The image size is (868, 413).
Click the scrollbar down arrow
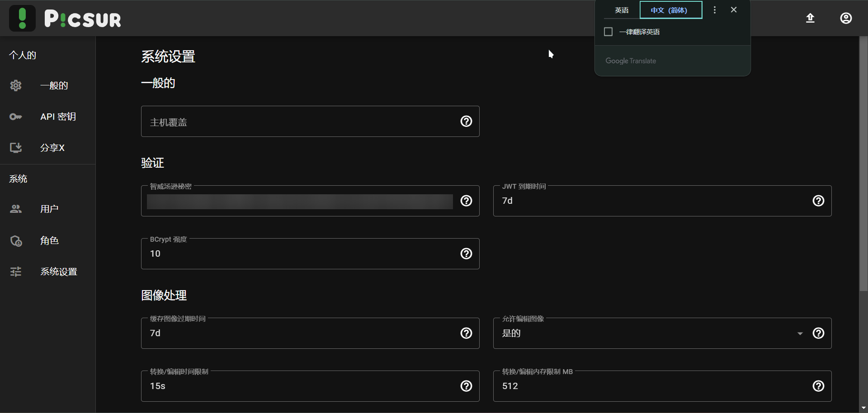click(863, 408)
